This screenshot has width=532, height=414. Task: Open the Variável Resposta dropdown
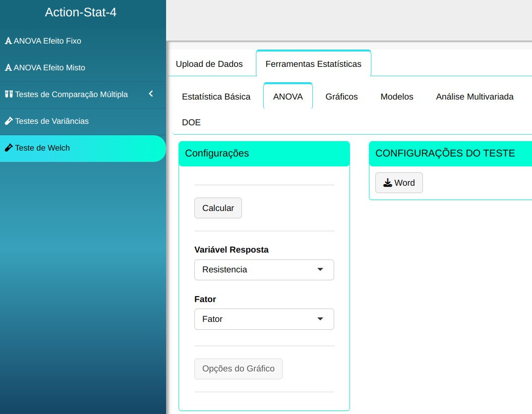tap(264, 270)
